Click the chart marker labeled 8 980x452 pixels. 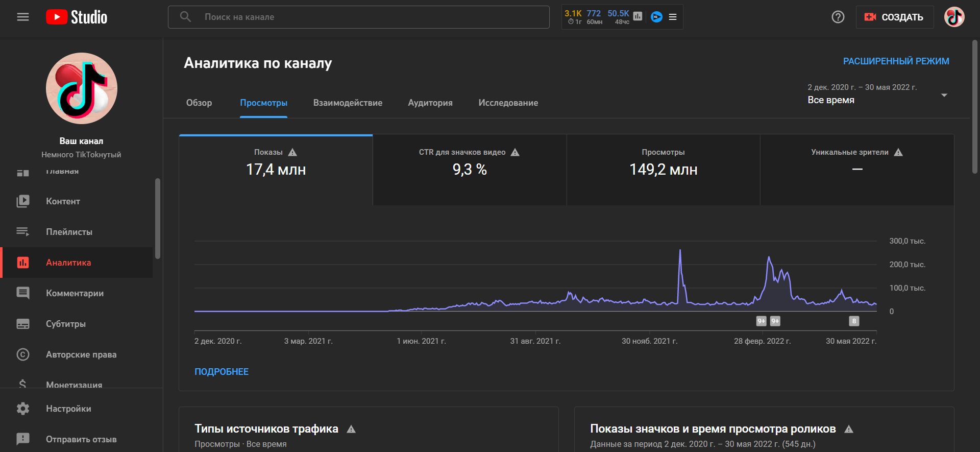[854, 321]
